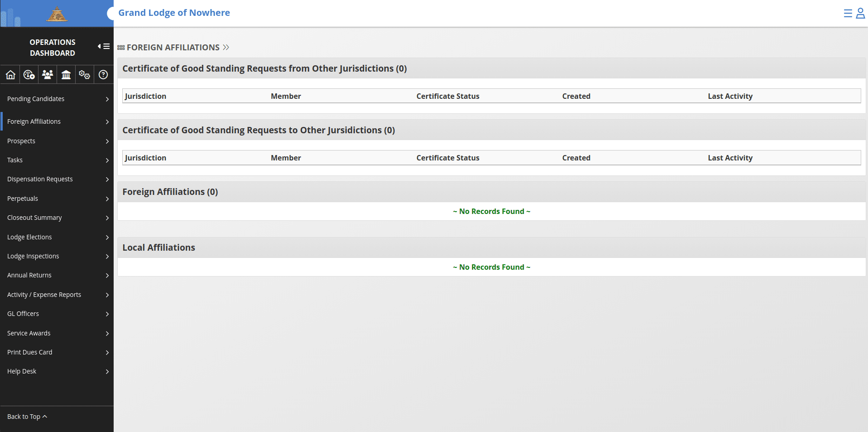Open the help question mark icon
The height and width of the screenshot is (432, 868).
103,75
